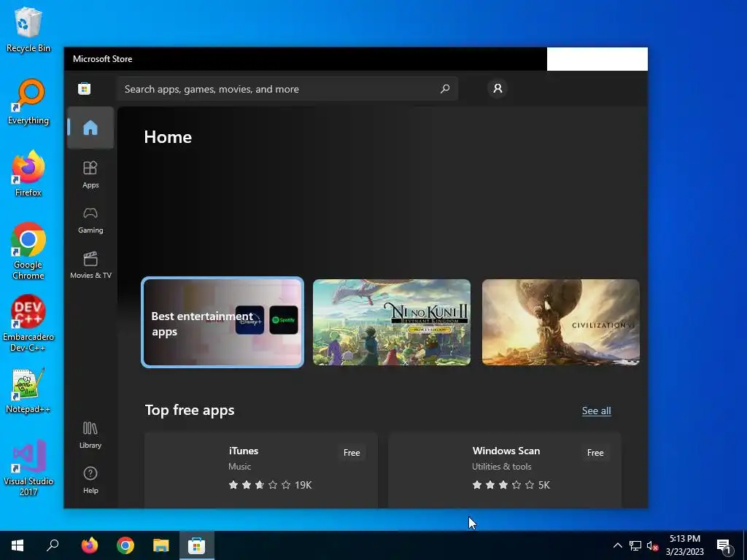The height and width of the screenshot is (560, 747).
Task: Click the Music category under iTunes
Action: pos(239,467)
